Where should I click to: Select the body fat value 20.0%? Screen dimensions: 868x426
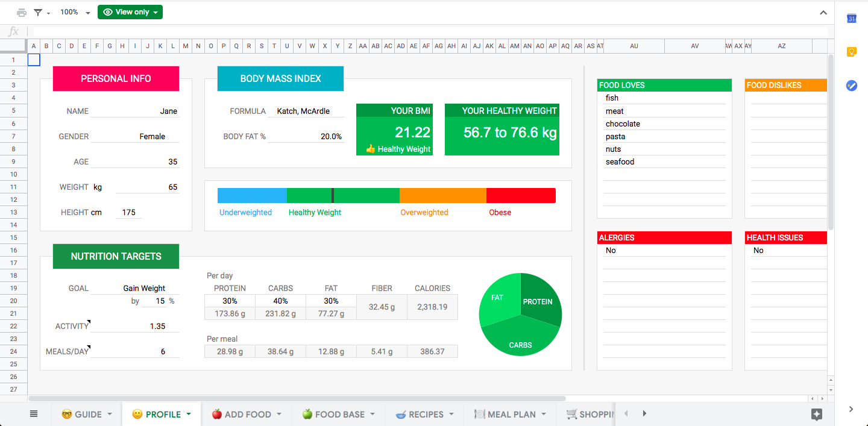coord(306,136)
